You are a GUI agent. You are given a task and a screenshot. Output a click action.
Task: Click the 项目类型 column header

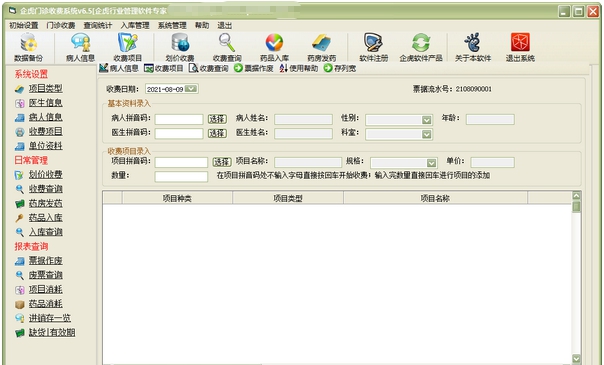pyautogui.click(x=288, y=198)
